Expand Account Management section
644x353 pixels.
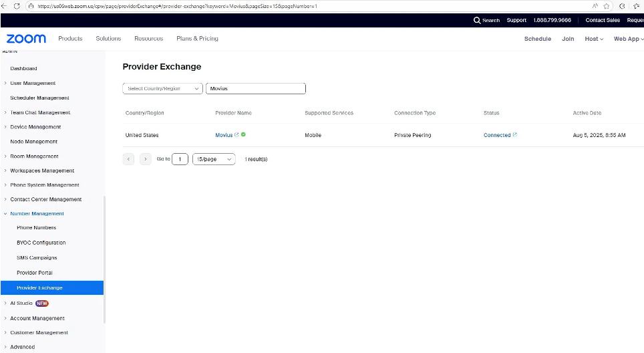[x=5, y=318]
